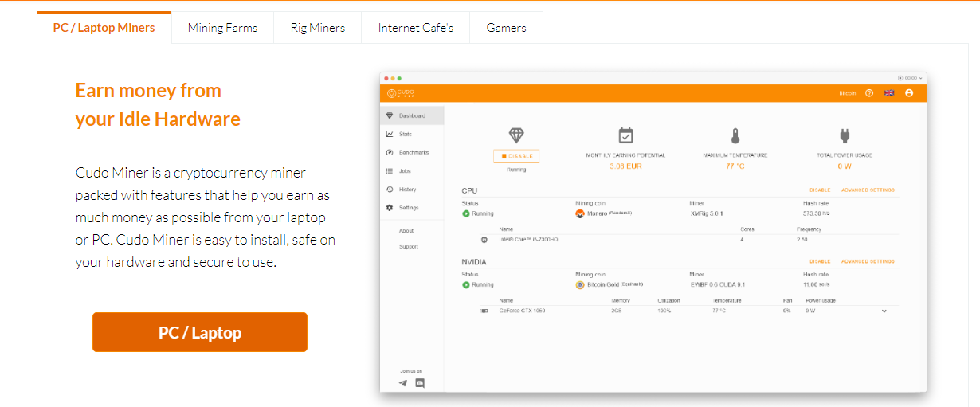This screenshot has height=407, width=980.
Task: Click the thermometer icon above Maximum Temperature
Action: (x=735, y=135)
